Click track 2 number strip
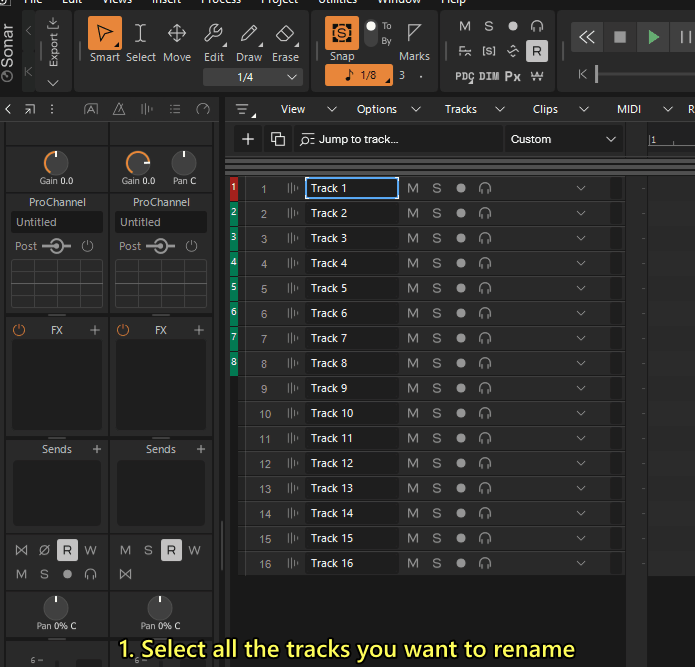The height and width of the screenshot is (667, 695). pos(234,213)
